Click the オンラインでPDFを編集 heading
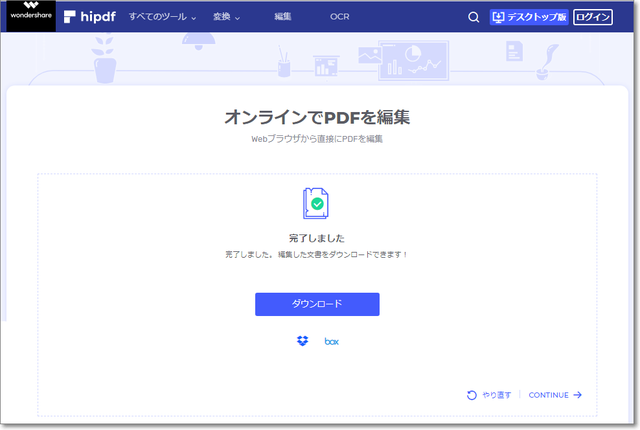This screenshot has height=430, width=640. [317, 117]
